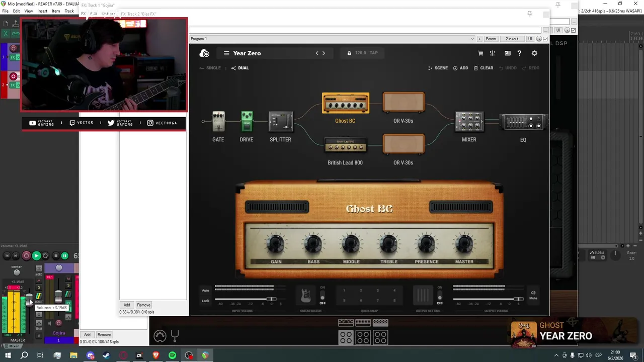Open the Item menu in REAPER
Viewport: 644px width, 362px height.
[56, 11]
